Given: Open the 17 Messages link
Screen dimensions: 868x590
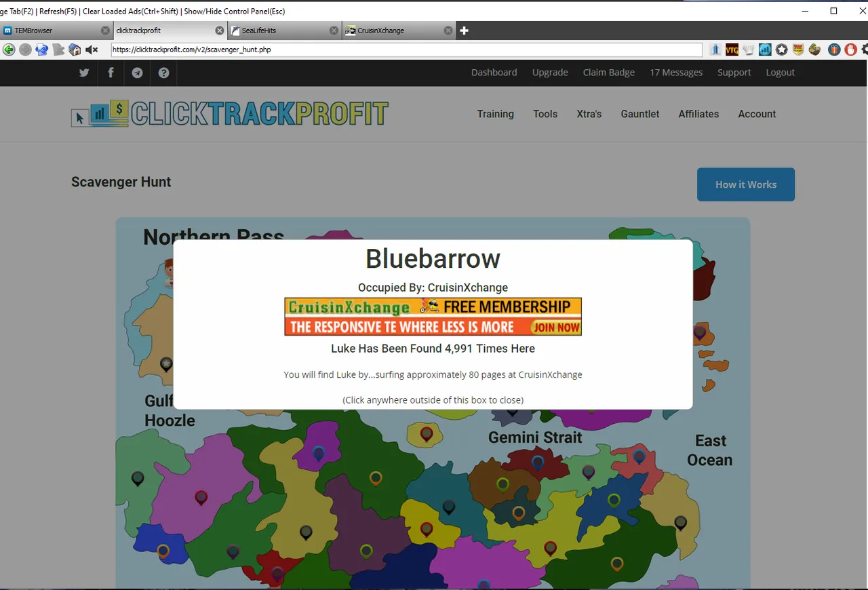Looking at the screenshot, I should pos(676,73).
